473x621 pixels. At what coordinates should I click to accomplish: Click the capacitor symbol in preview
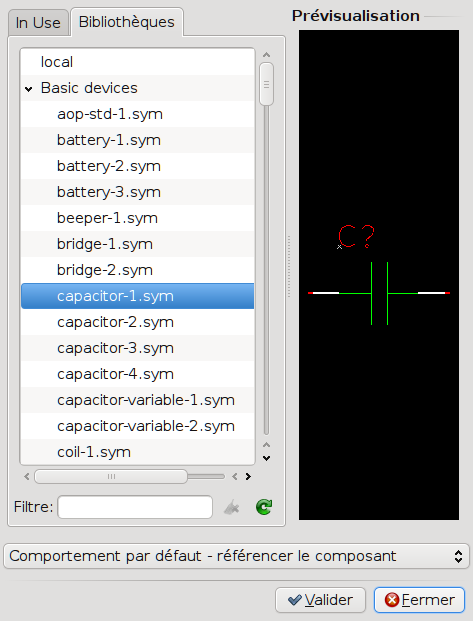point(379,293)
